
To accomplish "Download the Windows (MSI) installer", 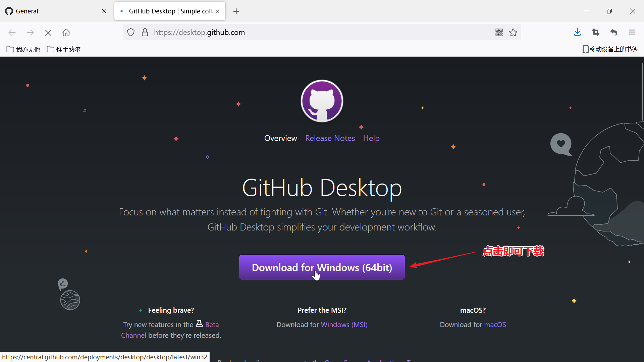I will point(344,325).
